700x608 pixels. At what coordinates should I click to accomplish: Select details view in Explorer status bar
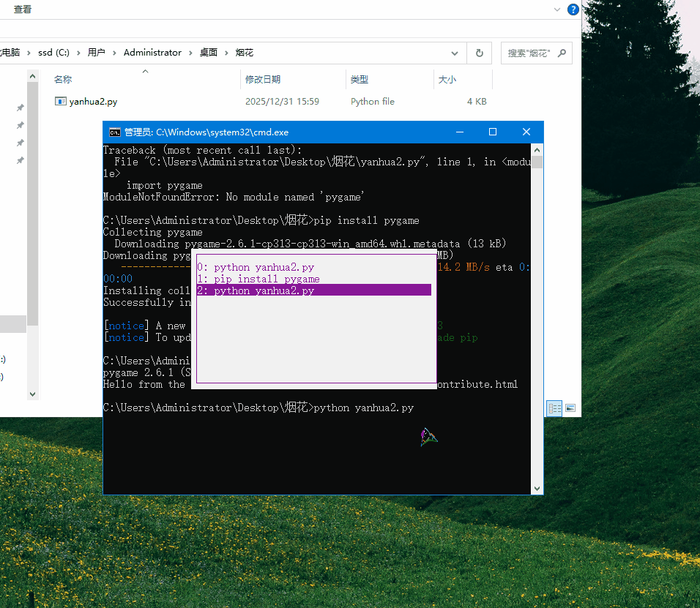[x=554, y=408]
